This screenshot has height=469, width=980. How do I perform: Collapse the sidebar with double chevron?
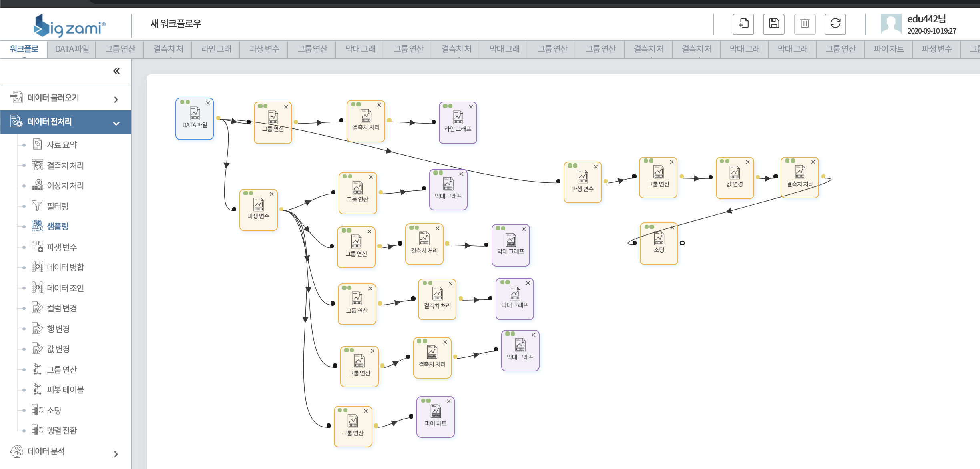coord(116,71)
